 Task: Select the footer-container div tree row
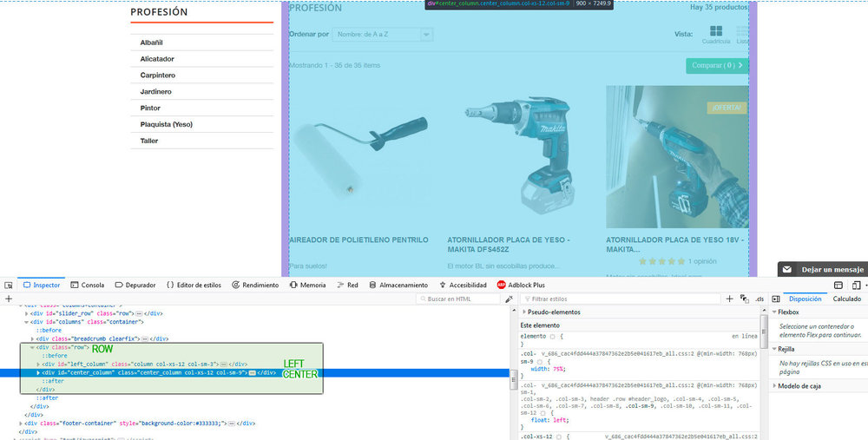pos(140,424)
